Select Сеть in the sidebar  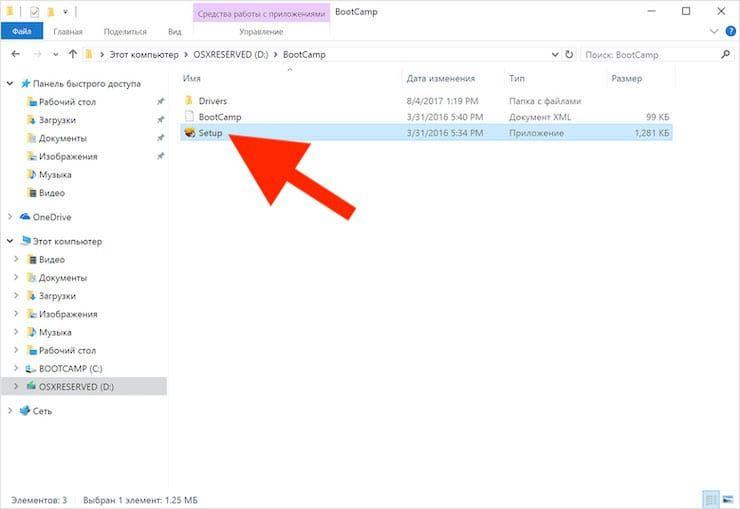42,411
